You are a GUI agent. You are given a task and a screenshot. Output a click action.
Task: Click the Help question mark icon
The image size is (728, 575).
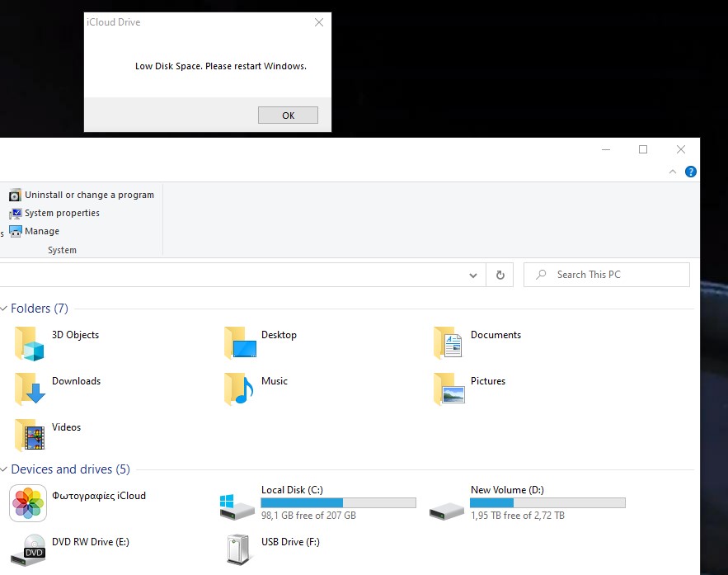[691, 172]
